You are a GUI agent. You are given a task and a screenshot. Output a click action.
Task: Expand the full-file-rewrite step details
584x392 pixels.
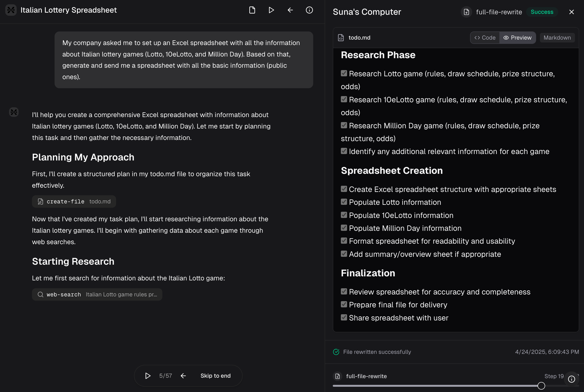366,376
